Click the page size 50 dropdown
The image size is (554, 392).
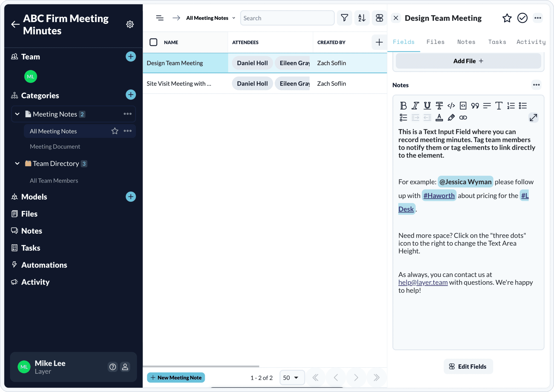(291, 377)
